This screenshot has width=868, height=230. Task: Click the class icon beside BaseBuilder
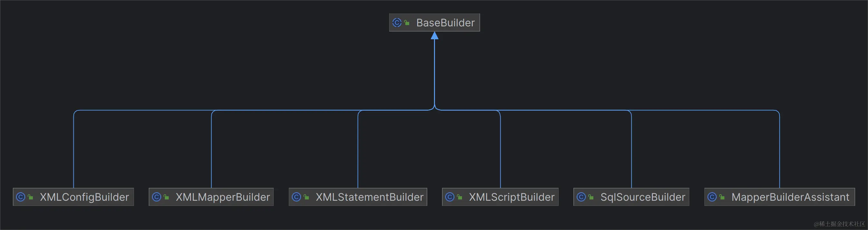[x=397, y=23]
